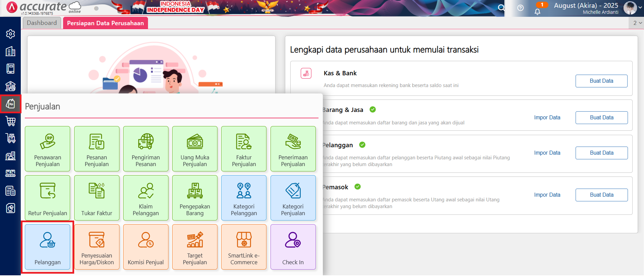Open Tukar Faktur tile
This screenshot has height=277, width=644.
click(x=97, y=198)
